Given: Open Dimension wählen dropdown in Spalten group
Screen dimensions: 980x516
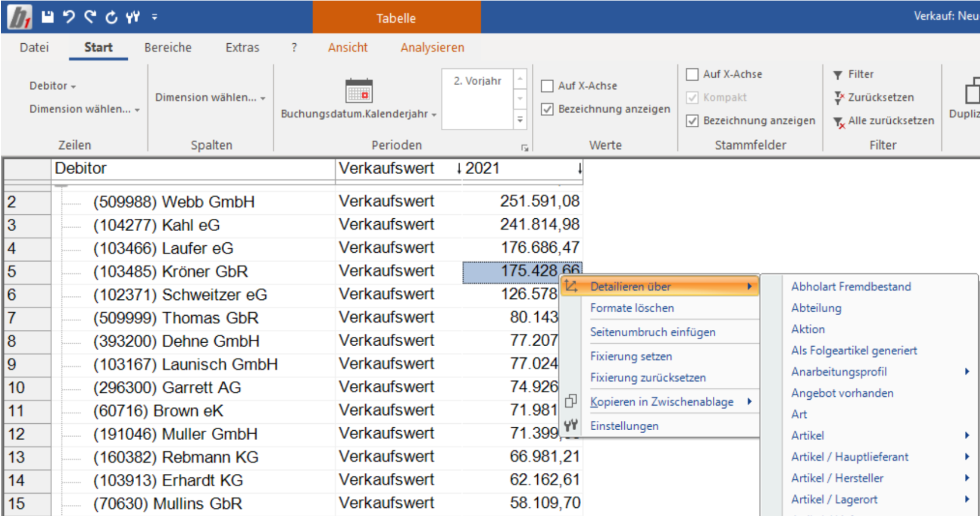Looking at the screenshot, I should point(210,97).
